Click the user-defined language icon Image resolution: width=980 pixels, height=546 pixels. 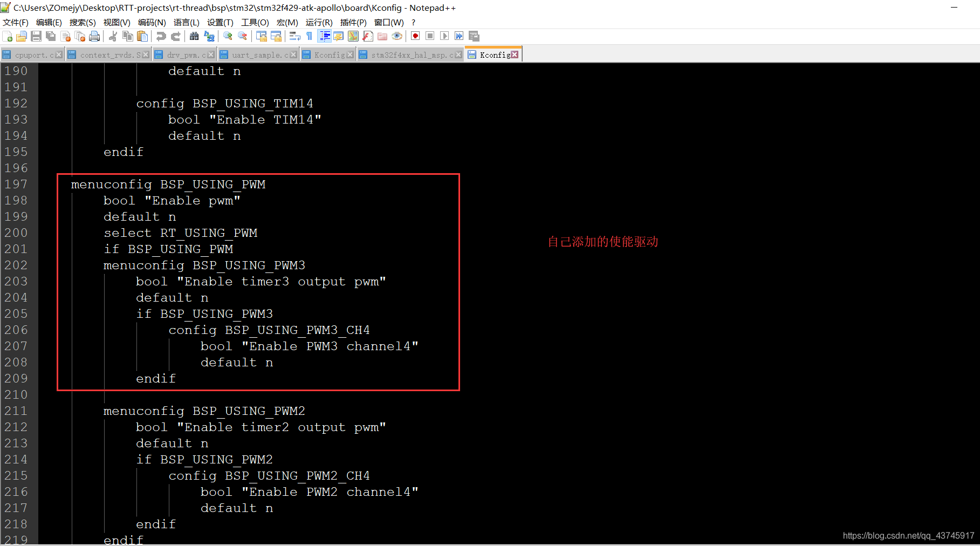point(339,36)
